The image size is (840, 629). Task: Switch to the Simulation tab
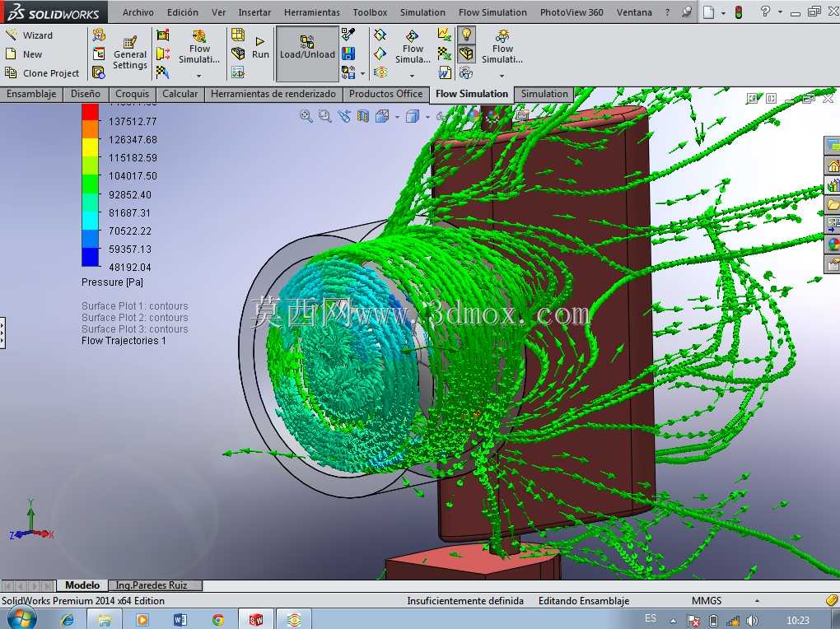(544, 94)
